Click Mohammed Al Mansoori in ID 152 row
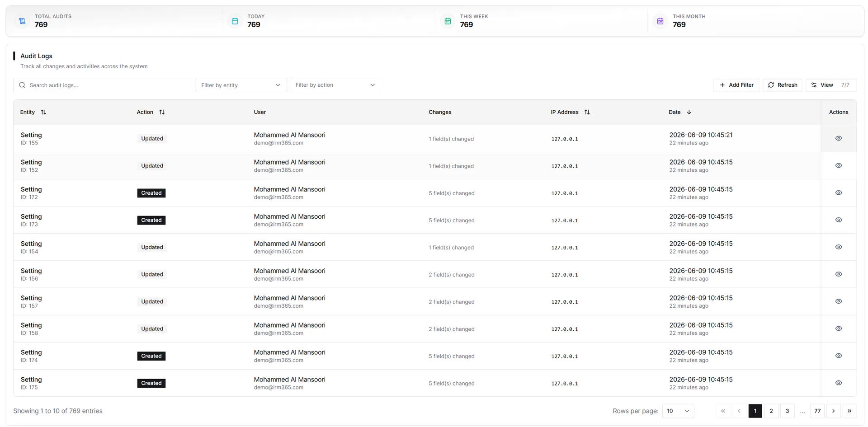868x427 pixels. [289, 162]
